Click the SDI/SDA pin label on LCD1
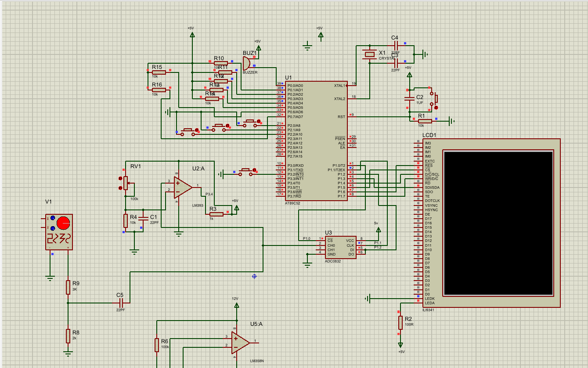588x368 pixels. 432,188
